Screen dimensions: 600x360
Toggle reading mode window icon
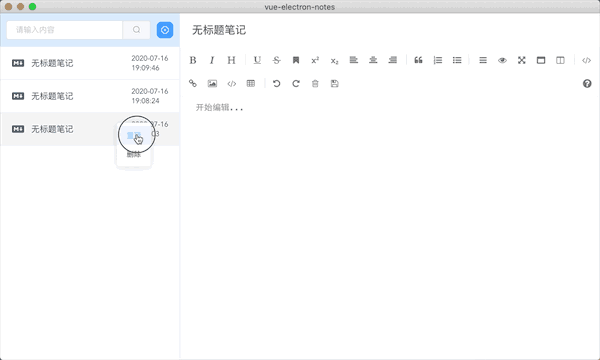pos(541,60)
